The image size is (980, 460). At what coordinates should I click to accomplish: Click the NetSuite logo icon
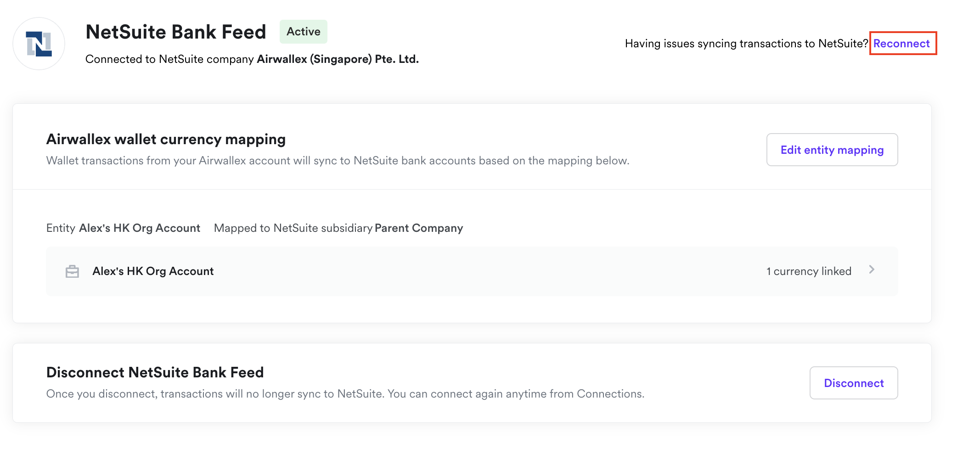[39, 44]
